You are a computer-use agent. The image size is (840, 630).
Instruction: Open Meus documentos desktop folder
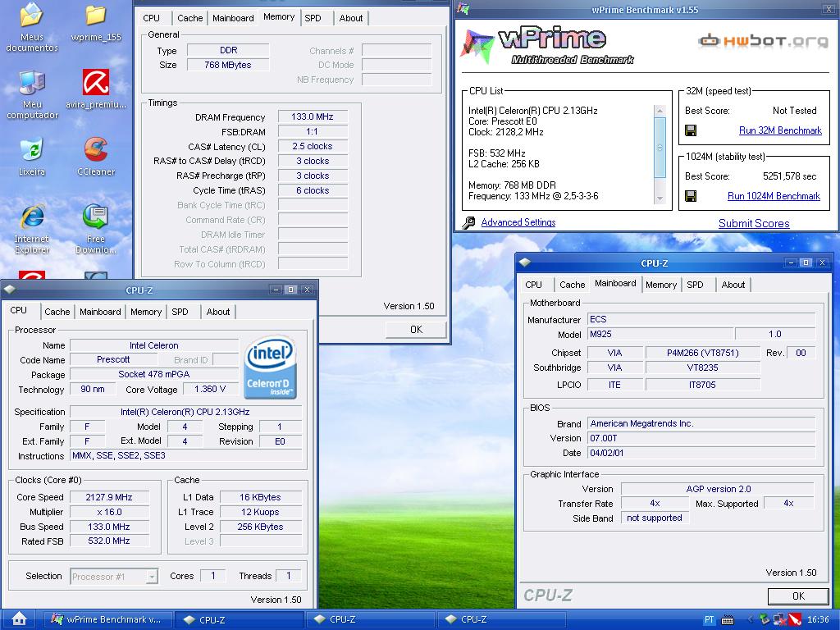coord(32,27)
